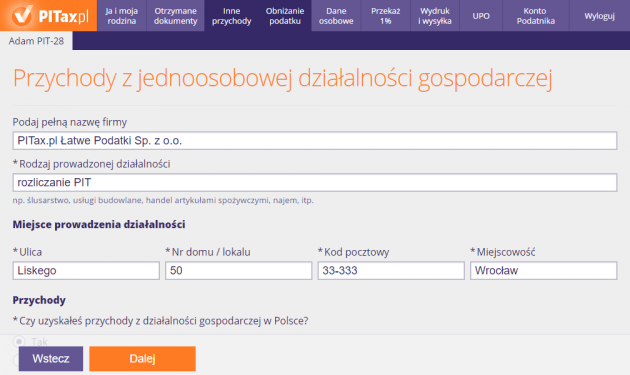The height and width of the screenshot is (375, 630).
Task: Click the hint text about ślusarstwo examples
Action: pyautogui.click(x=163, y=200)
